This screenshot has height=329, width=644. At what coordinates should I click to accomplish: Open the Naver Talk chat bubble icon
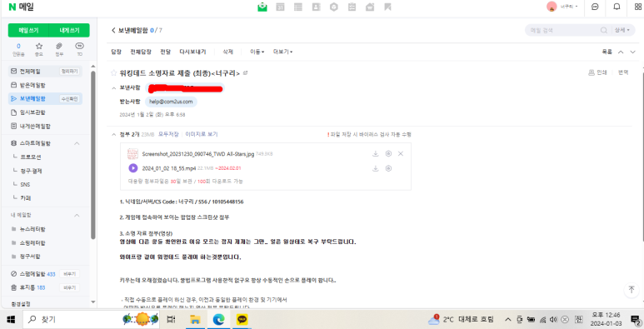coord(595,7)
